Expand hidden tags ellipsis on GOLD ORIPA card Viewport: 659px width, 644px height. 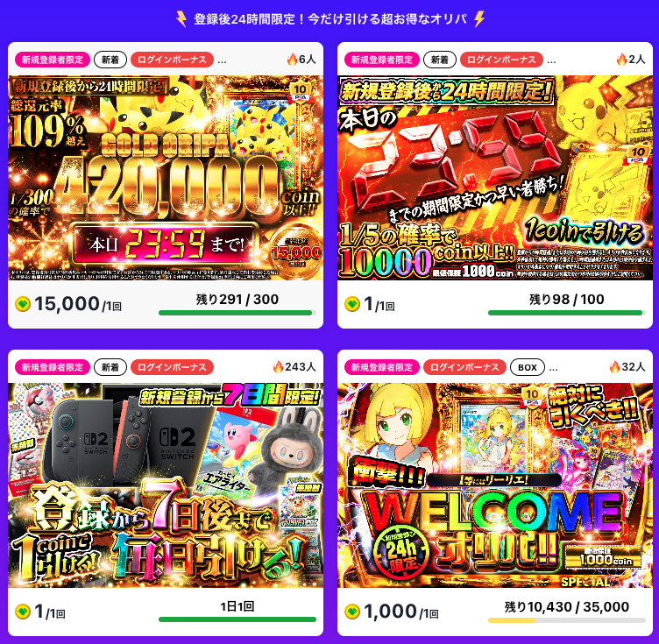[222, 61]
